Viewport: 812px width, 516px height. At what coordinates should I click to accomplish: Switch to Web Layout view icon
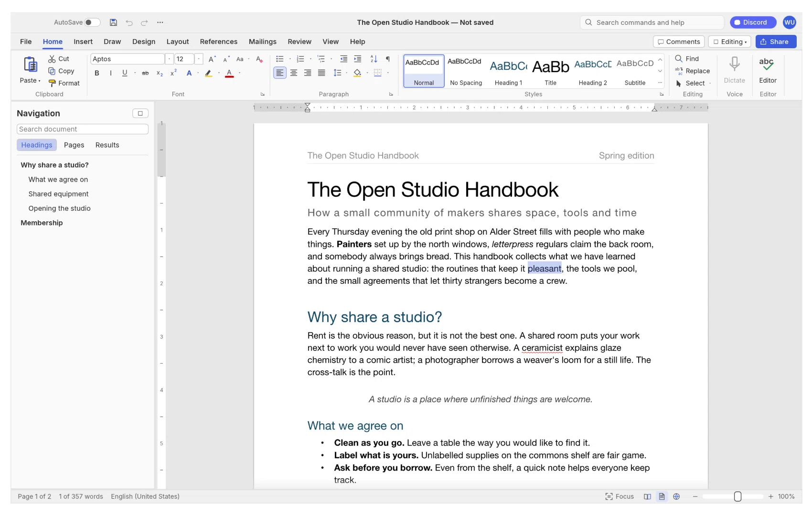pyautogui.click(x=676, y=496)
